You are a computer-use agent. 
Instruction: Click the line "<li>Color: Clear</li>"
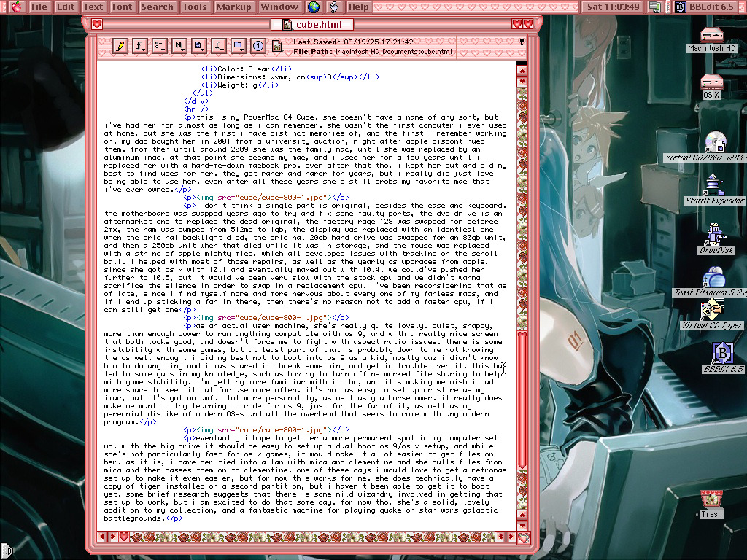point(247,69)
